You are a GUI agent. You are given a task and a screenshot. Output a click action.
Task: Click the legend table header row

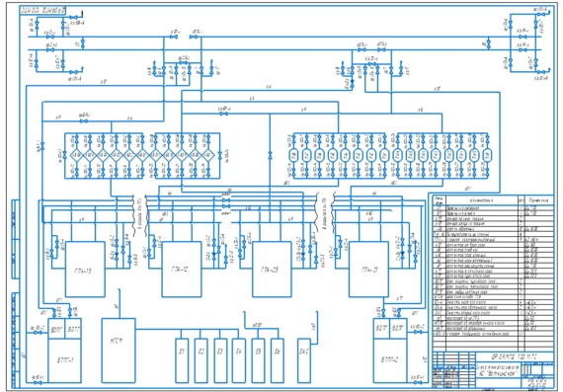(x=493, y=200)
